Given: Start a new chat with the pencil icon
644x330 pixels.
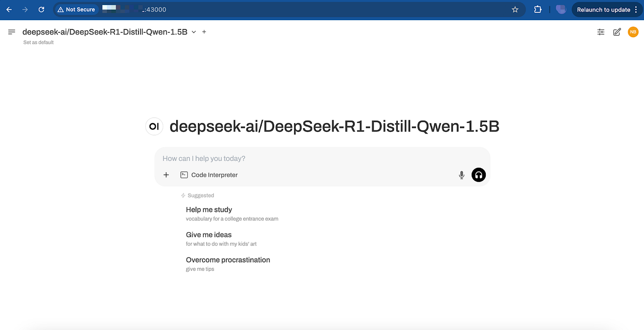Looking at the screenshot, I should (617, 32).
